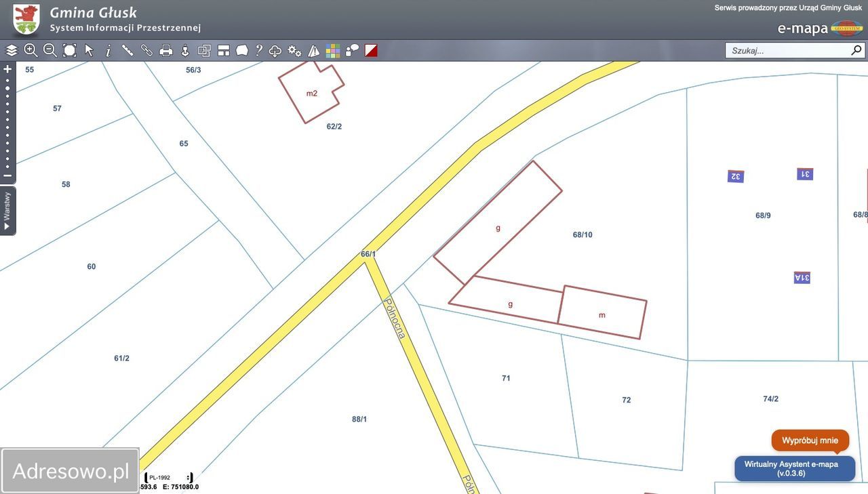Click parcel label 60
This screenshot has width=868, height=494.
(92, 267)
